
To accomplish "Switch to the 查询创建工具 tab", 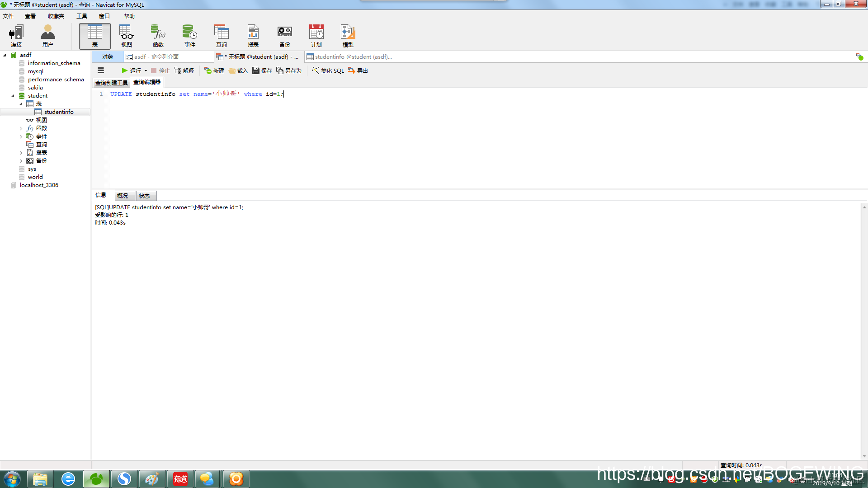I will coord(111,83).
